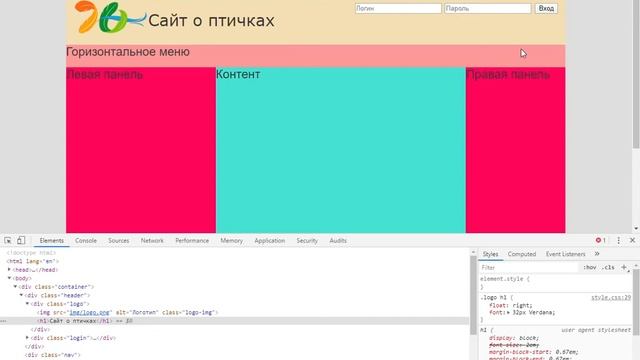
Task: Open the Performance tab
Action: [192, 241]
